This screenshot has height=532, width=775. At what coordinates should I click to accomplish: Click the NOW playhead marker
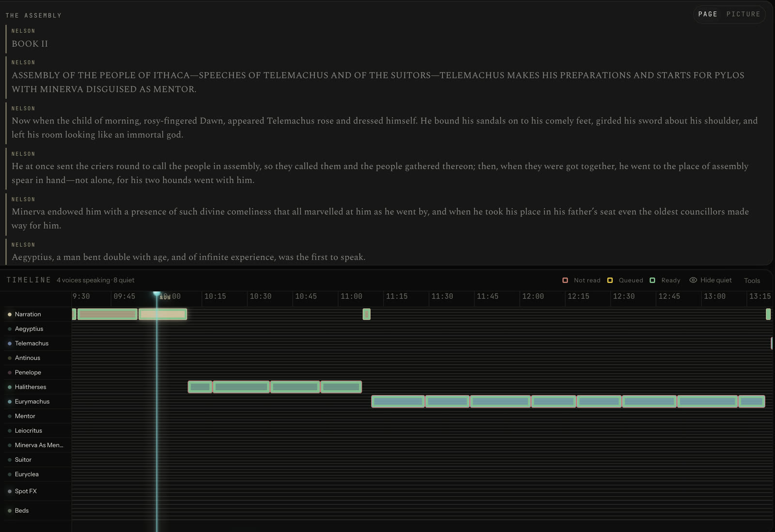pos(157,295)
